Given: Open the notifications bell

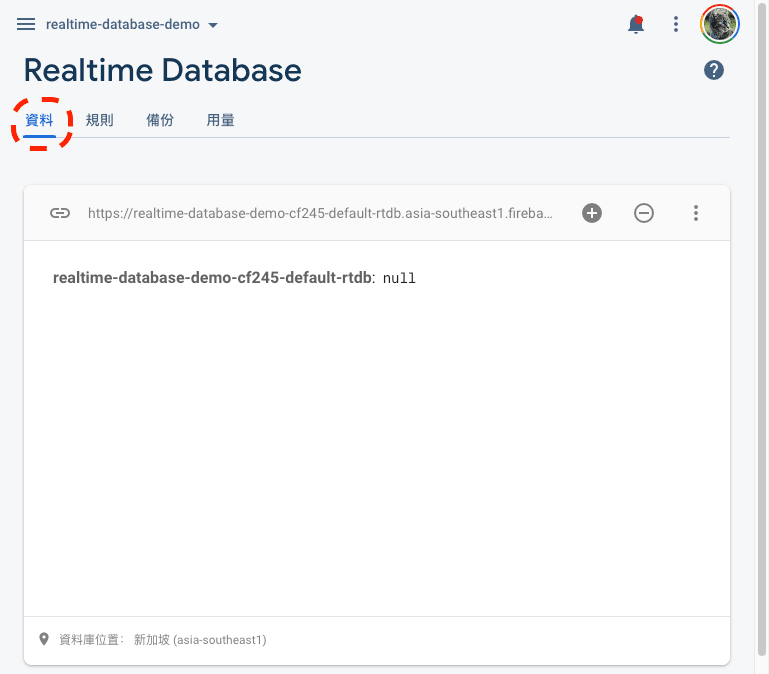Looking at the screenshot, I should point(636,24).
